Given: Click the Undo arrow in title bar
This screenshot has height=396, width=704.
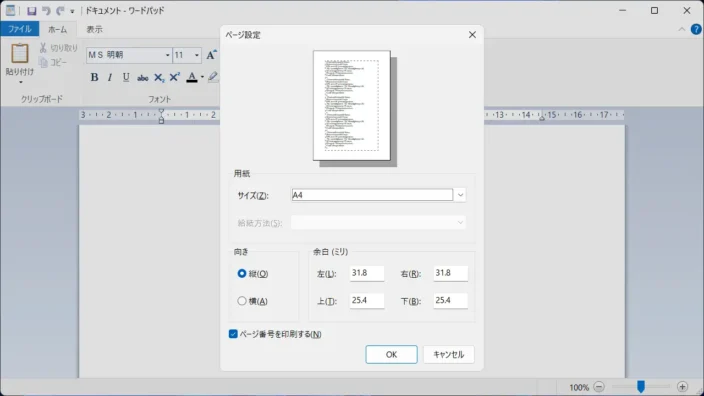Looking at the screenshot, I should pos(46,10).
